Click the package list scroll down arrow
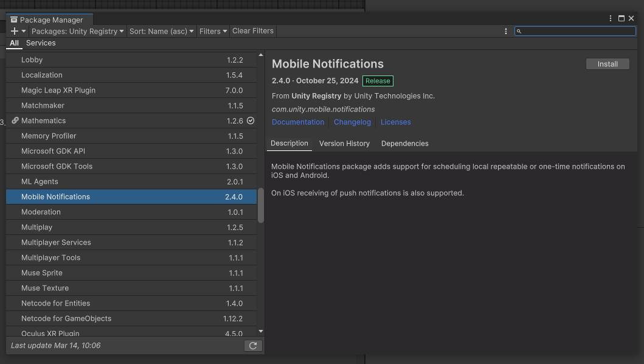This screenshot has height=364, width=644. 261,331
